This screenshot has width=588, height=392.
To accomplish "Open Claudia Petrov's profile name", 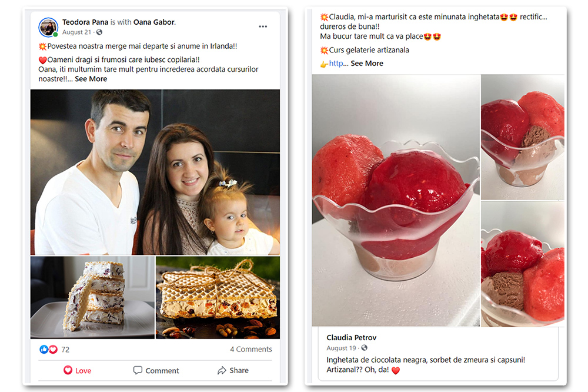I will click(352, 338).
